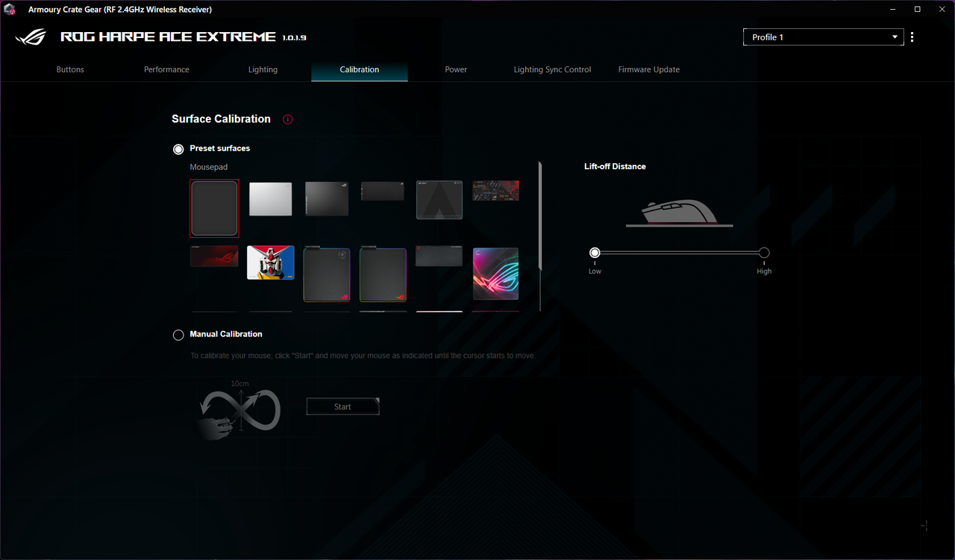
Task: Click the figure-eight calibration motion diagram
Action: [x=239, y=410]
